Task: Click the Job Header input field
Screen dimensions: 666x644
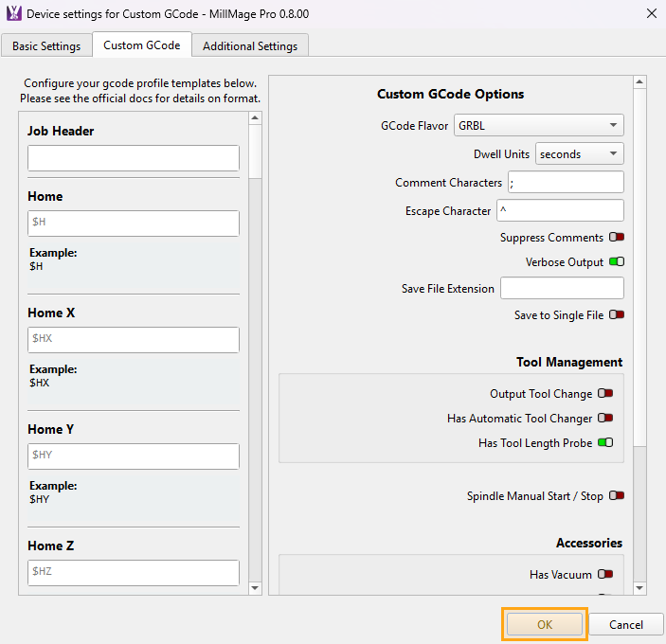Action: [x=134, y=158]
